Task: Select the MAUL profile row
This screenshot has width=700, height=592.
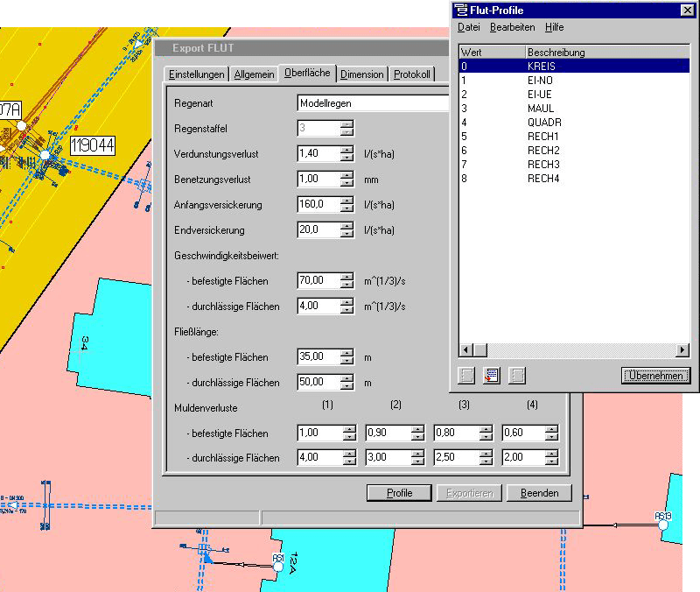Action: [543, 108]
